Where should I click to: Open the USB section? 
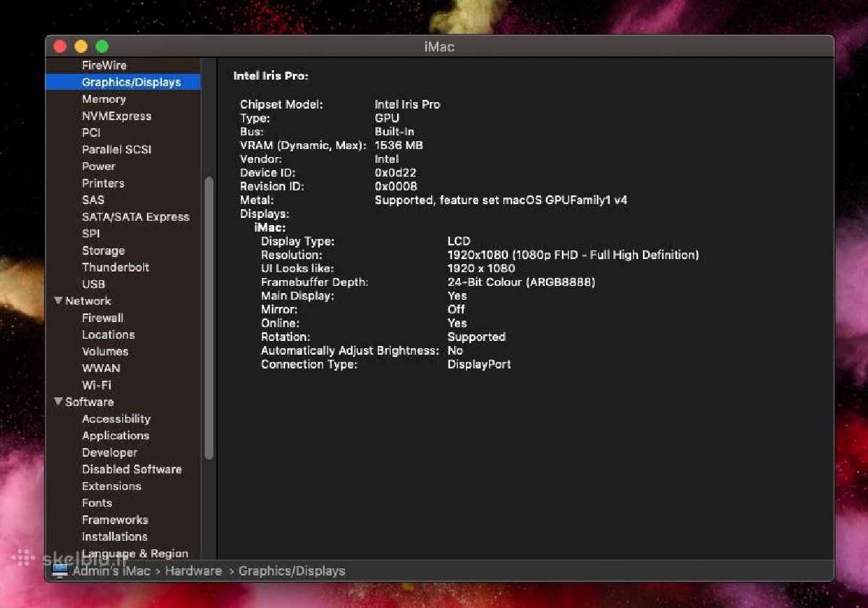[93, 284]
